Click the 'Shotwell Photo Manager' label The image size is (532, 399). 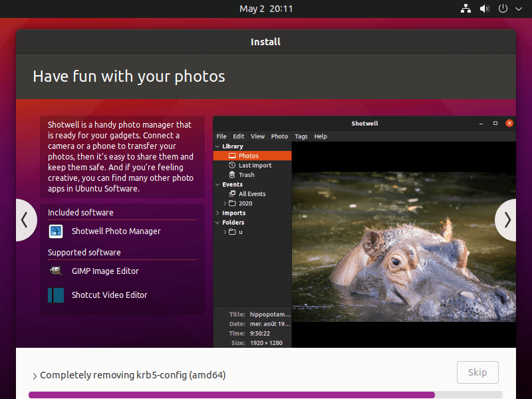[116, 231]
